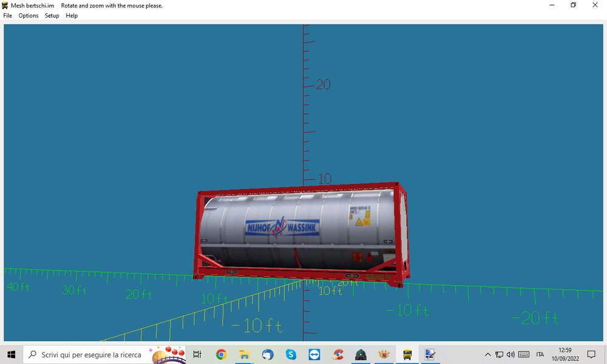Viewport: 607px width, 364px height.
Task: Click the volume speaker tray icon
Action: (510, 354)
